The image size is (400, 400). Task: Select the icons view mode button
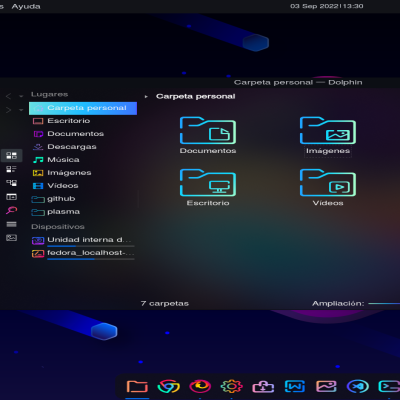(11, 156)
